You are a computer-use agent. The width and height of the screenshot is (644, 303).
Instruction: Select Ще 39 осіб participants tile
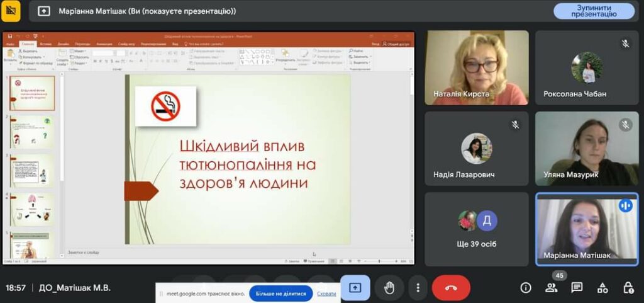click(x=477, y=229)
